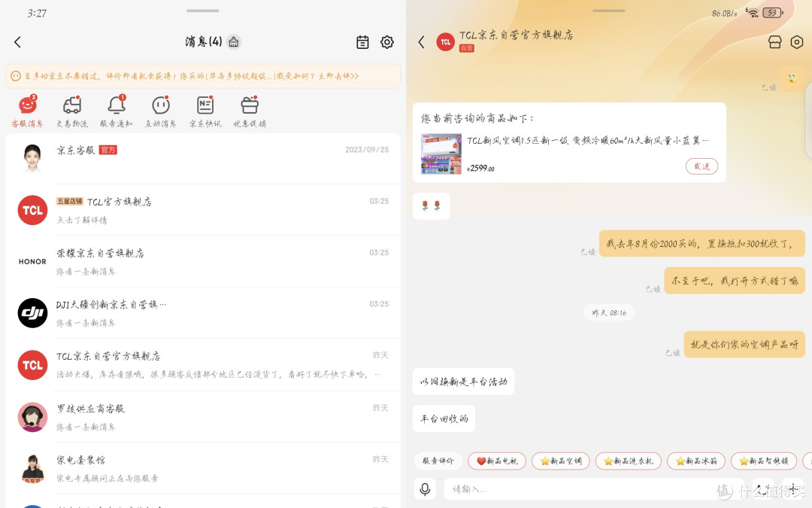Go back from the 消息 list

[17, 42]
